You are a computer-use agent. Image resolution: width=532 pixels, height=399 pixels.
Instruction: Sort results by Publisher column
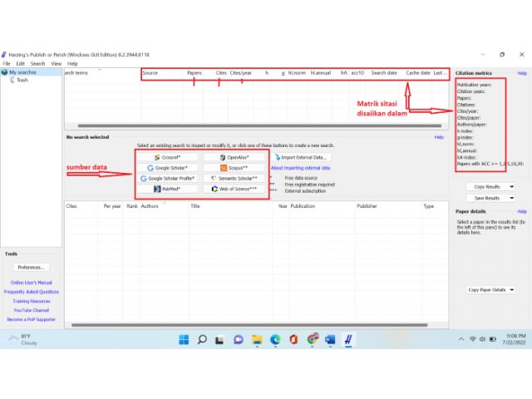[367, 206]
